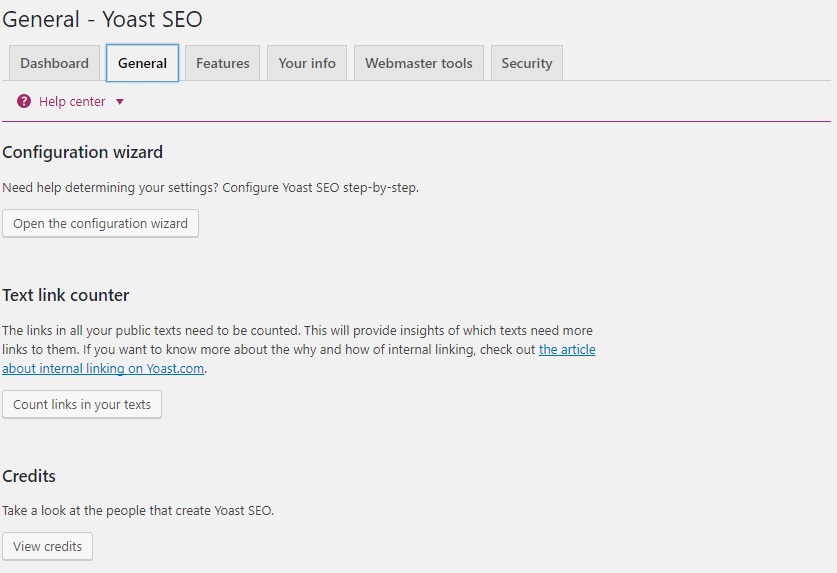Click Count links in your texts button
837x573 pixels.
click(x=82, y=405)
